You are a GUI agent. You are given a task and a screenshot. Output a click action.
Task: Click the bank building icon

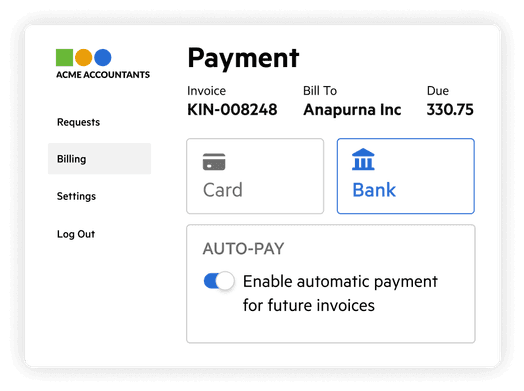(363, 159)
